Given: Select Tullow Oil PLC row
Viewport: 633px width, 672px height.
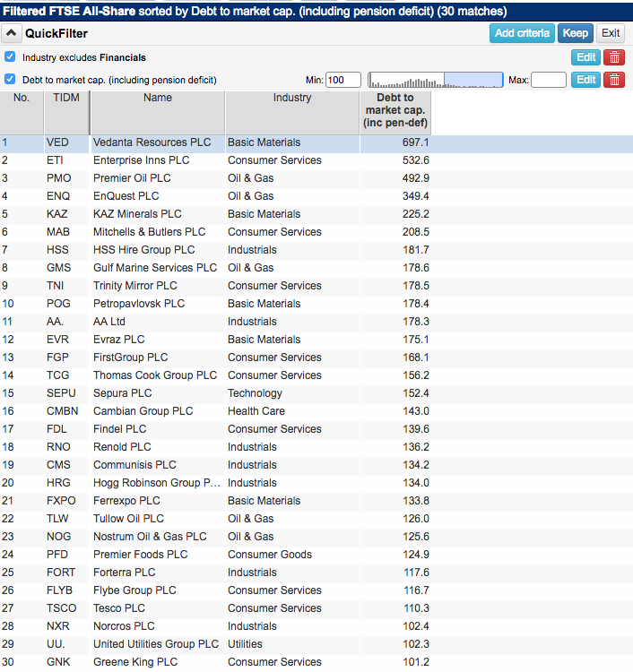Looking at the screenshot, I should tap(316, 519).
